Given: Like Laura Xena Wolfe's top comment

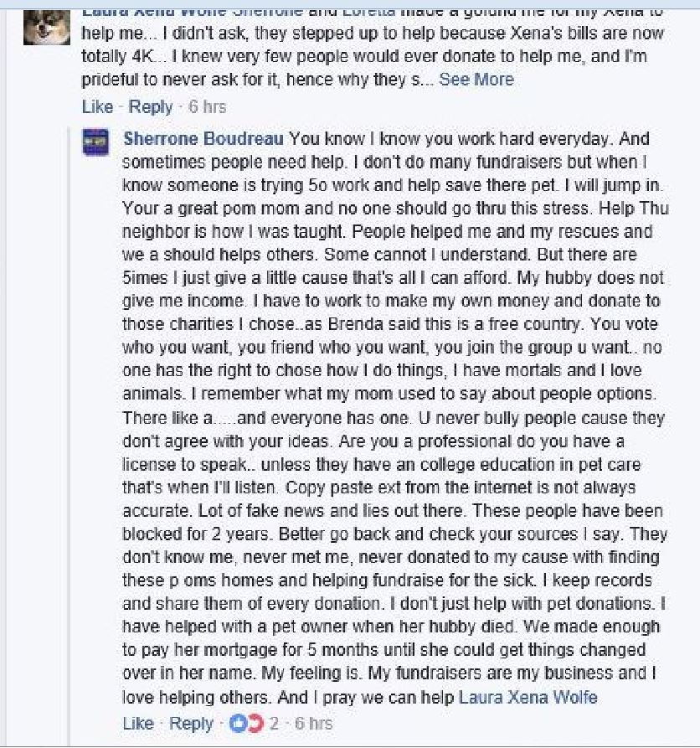Looking at the screenshot, I should 97,106.
